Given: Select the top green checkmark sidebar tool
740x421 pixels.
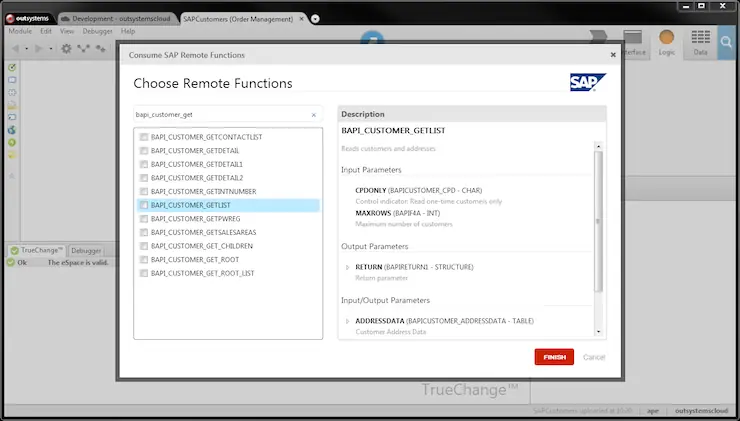Looking at the screenshot, I should tap(12, 67).
